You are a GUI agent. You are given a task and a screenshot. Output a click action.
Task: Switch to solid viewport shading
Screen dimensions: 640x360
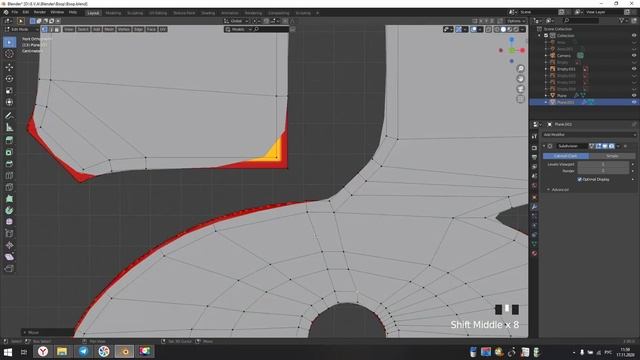pyautogui.click(x=503, y=29)
